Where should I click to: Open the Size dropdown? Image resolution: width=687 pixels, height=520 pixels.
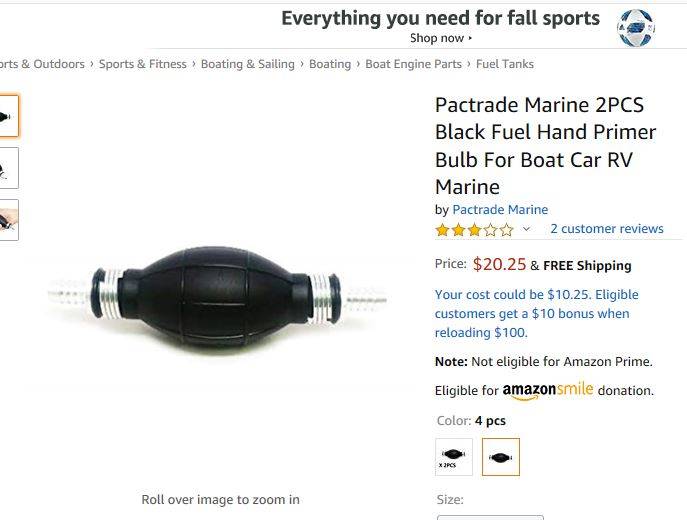490,517
